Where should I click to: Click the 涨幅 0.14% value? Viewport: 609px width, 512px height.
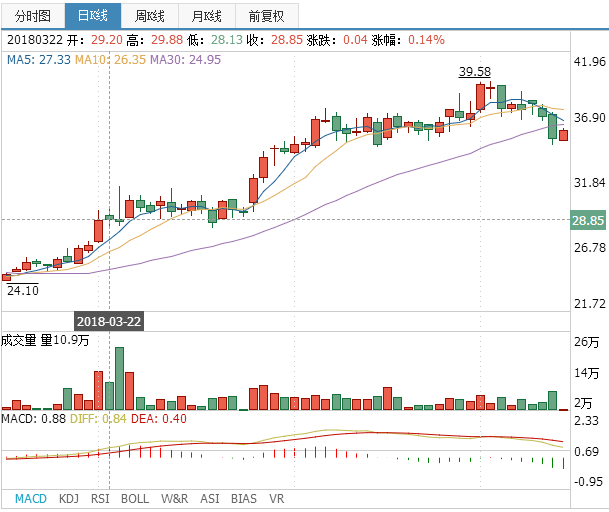426,40
